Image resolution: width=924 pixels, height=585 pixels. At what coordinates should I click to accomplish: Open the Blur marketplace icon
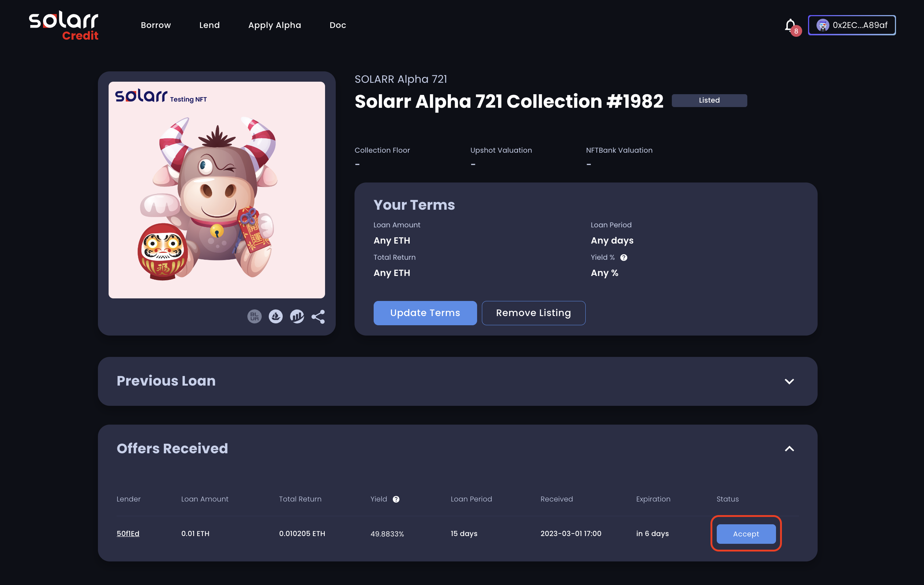(254, 316)
